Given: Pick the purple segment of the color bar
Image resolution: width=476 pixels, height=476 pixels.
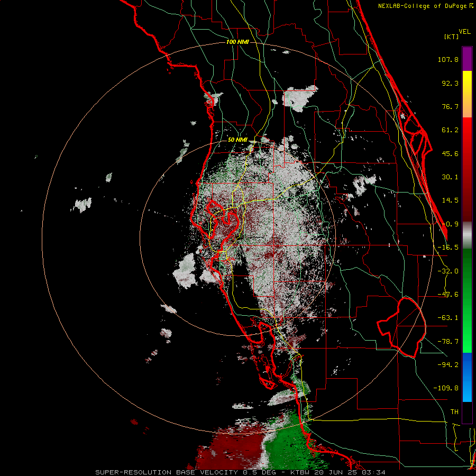Looking at the screenshot, I should [467, 59].
